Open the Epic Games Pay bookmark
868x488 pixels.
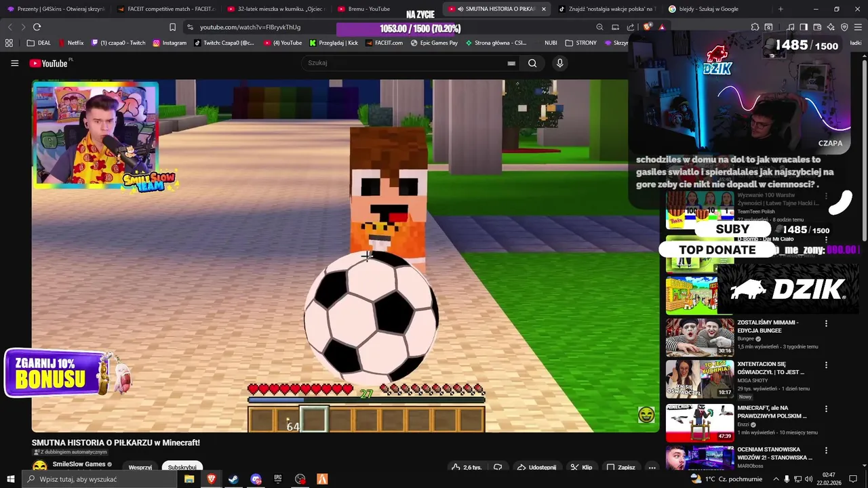pos(434,43)
